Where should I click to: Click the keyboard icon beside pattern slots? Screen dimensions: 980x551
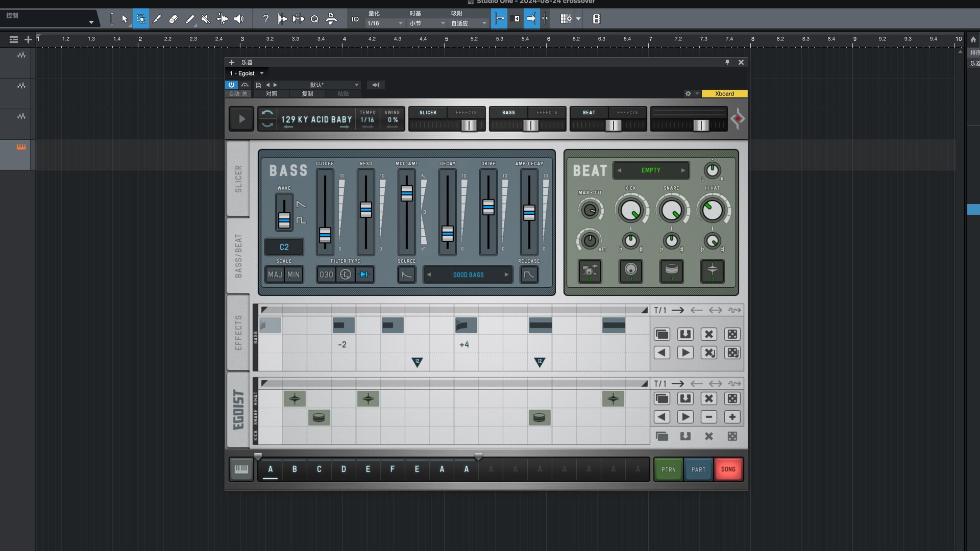click(x=241, y=469)
